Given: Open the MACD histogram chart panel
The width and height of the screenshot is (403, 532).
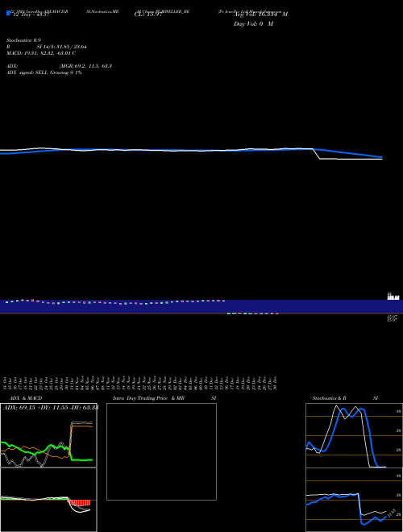Looking at the screenshot, I should pyautogui.click(x=48, y=500).
